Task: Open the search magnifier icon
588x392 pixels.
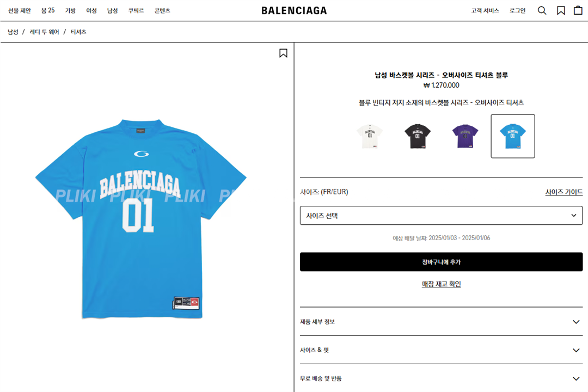Action: 542,10
